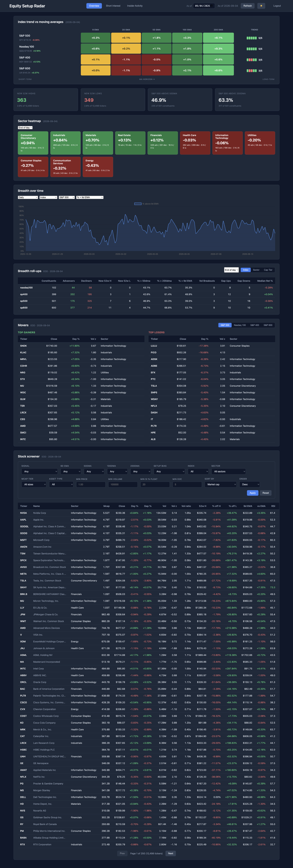
Task: Select Index grouping in Breadth roll-ups
Action: pyautogui.click(x=246, y=270)
